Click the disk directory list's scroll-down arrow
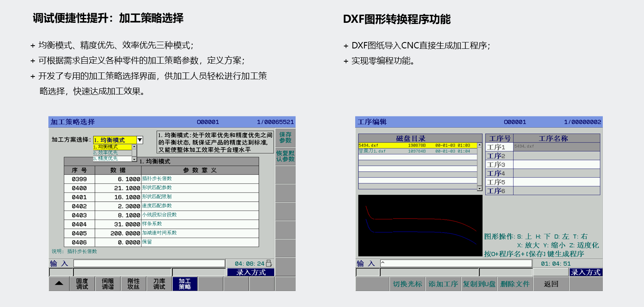 [479, 188]
